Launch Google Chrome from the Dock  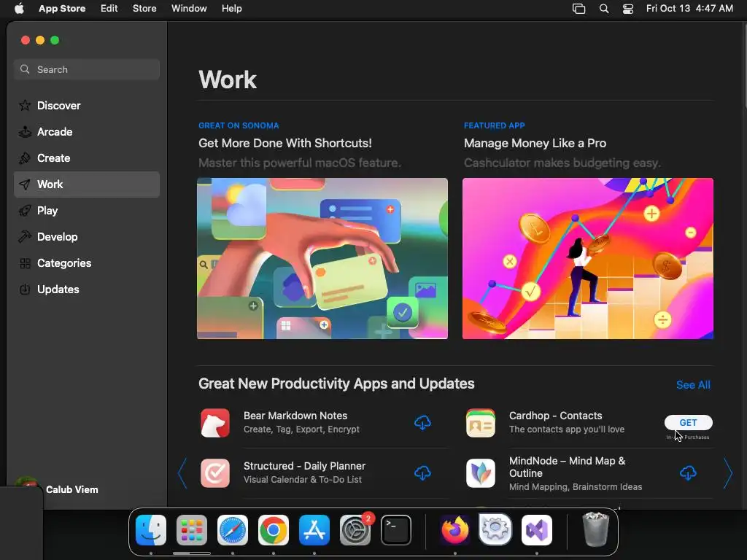(x=274, y=530)
